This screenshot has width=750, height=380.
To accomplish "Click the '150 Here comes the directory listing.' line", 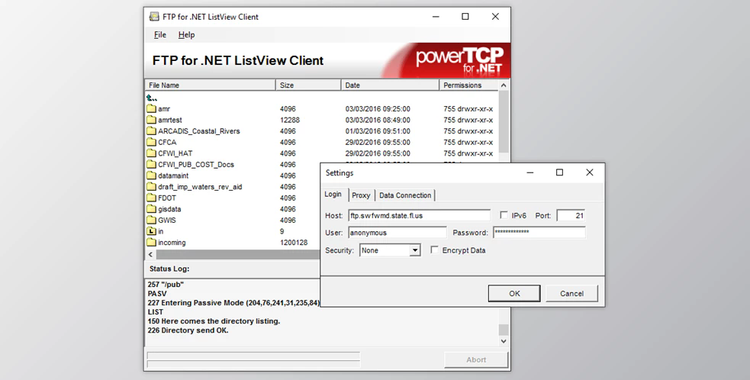I will tap(214, 322).
